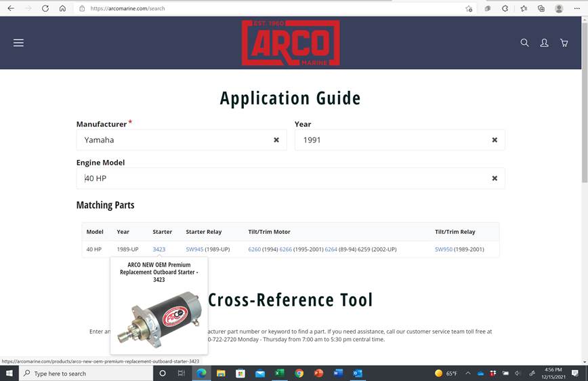Open Cortana circle in the taskbar

[163, 374]
